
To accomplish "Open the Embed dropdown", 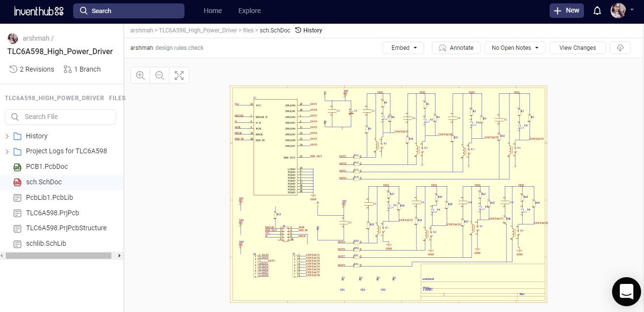I will [403, 48].
